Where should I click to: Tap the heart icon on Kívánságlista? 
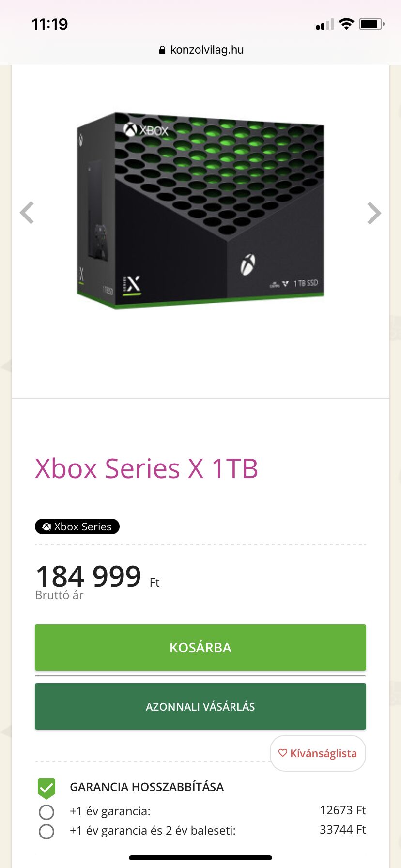(x=283, y=753)
